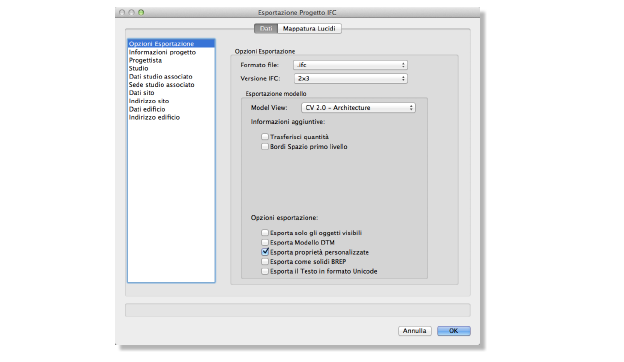Open the Formato file dropdown

(350, 65)
